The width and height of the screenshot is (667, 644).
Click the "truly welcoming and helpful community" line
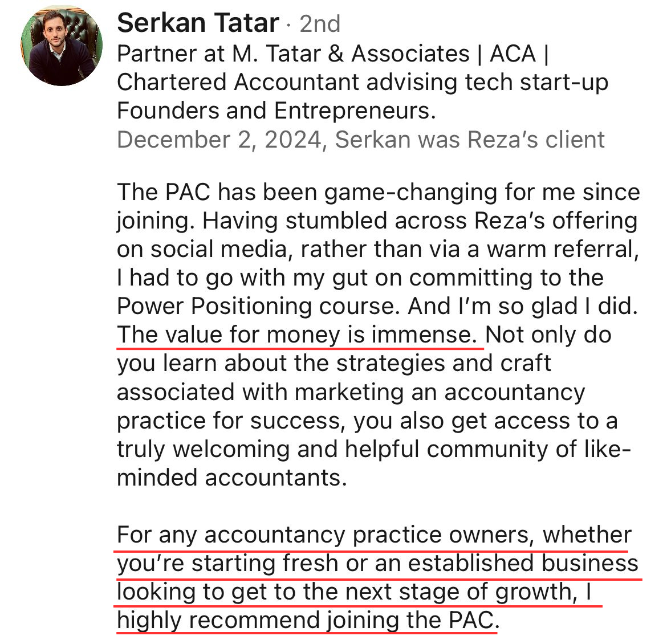(x=373, y=449)
